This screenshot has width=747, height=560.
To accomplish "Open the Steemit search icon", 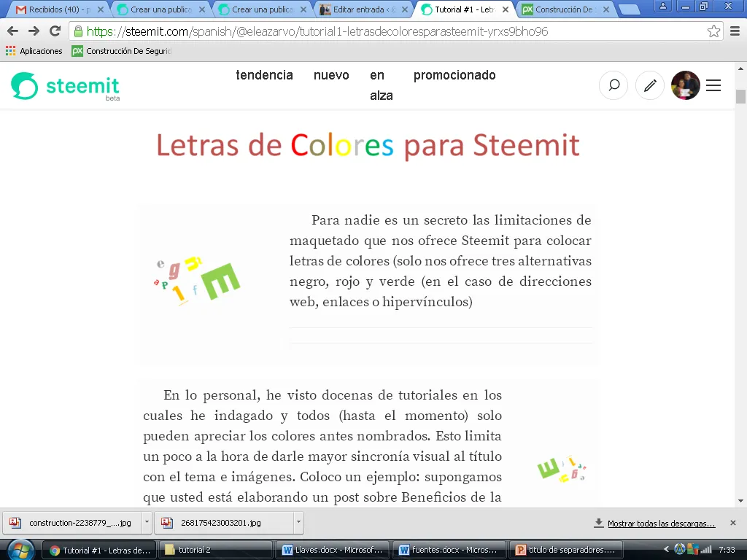I will coord(614,86).
